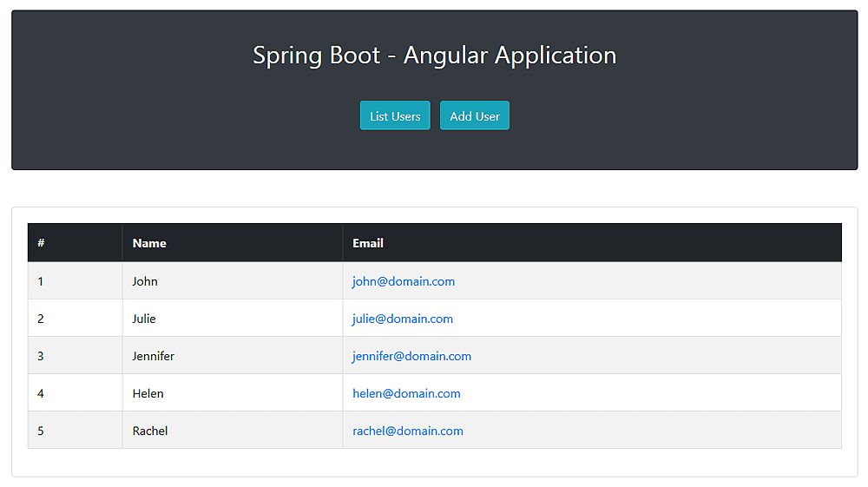Open the john@domain.com email link
Image resolution: width=868 pixels, height=487 pixels.
pyautogui.click(x=404, y=281)
